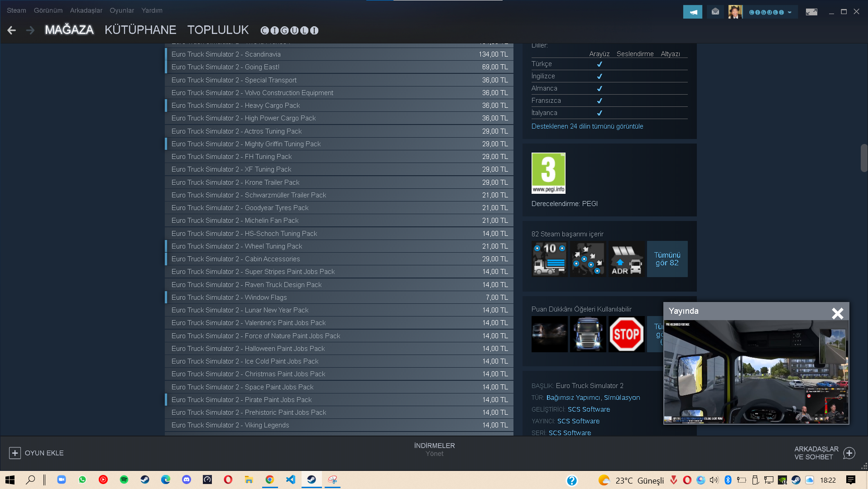
Task: Open Discord from the taskbar
Action: (186, 479)
